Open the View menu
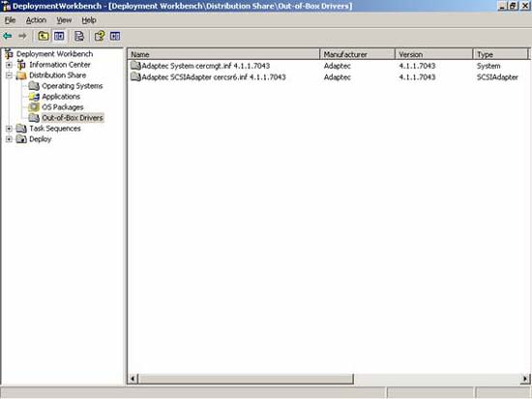532x399 pixels. tap(64, 20)
